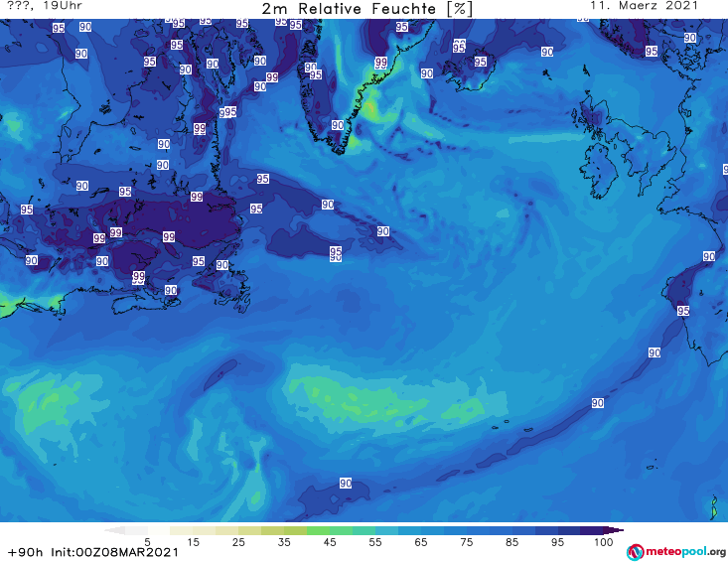Pick the bright green 40-45 colorbar swatch
Screen dimensions: 728x562
(318, 530)
